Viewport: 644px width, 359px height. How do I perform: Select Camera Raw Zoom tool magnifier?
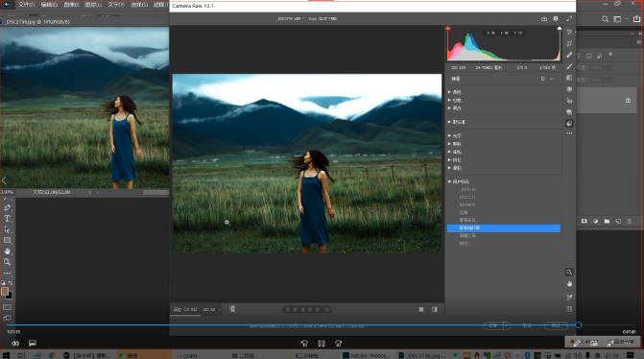tap(569, 273)
